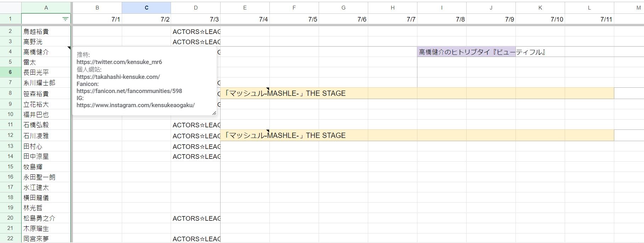Select the 高橋健介 name cell
This screenshot has height=243, width=644.
pyautogui.click(x=46, y=52)
